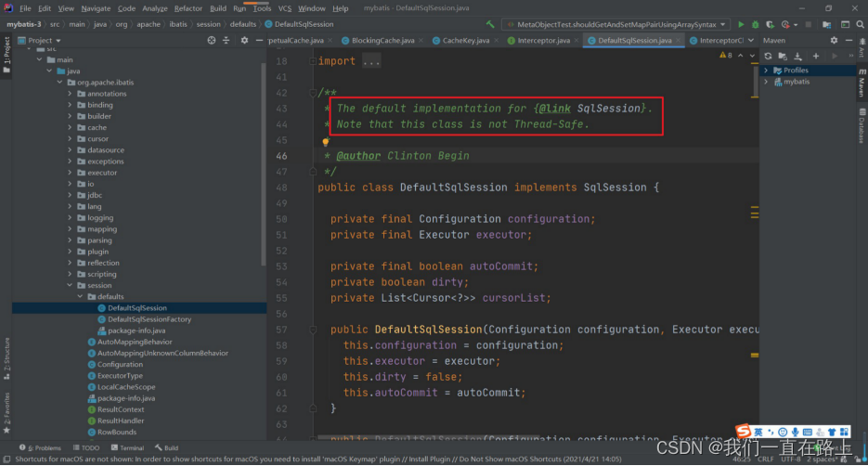Close the DefaultSqlSession.java tab
Screen dimensions: 868x466
(x=678, y=41)
